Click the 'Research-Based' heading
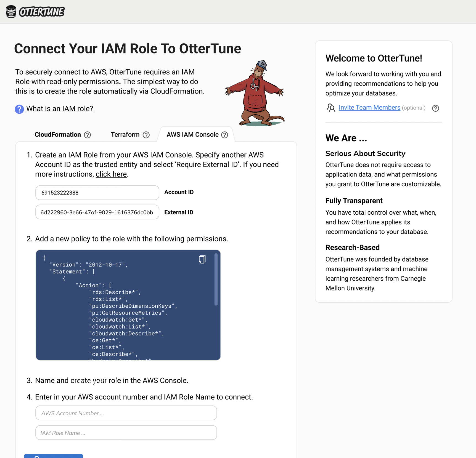Viewport: 476px width, 458px height. pos(353,247)
